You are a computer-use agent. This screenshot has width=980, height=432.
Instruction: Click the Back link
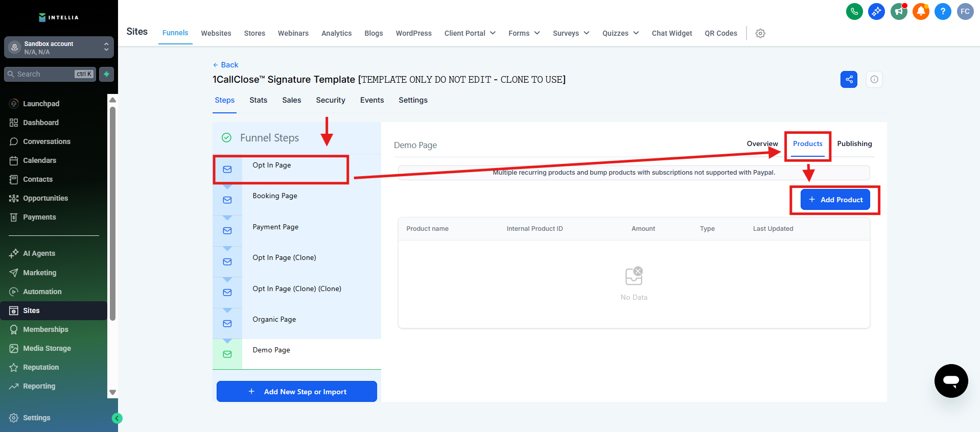226,65
